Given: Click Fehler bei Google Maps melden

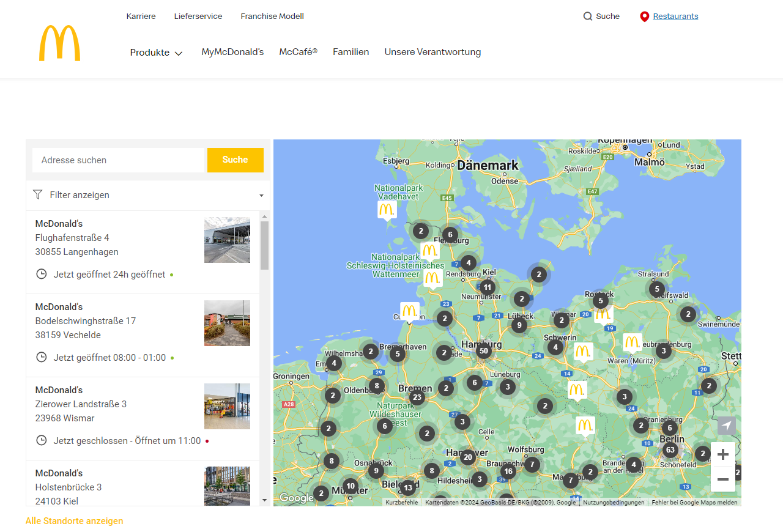Looking at the screenshot, I should point(694,502).
